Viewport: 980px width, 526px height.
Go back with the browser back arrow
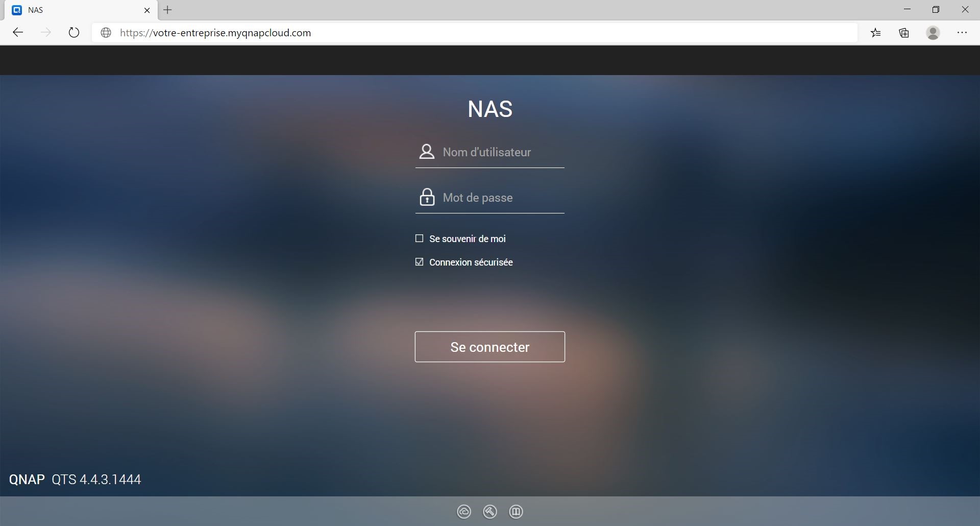click(x=18, y=33)
